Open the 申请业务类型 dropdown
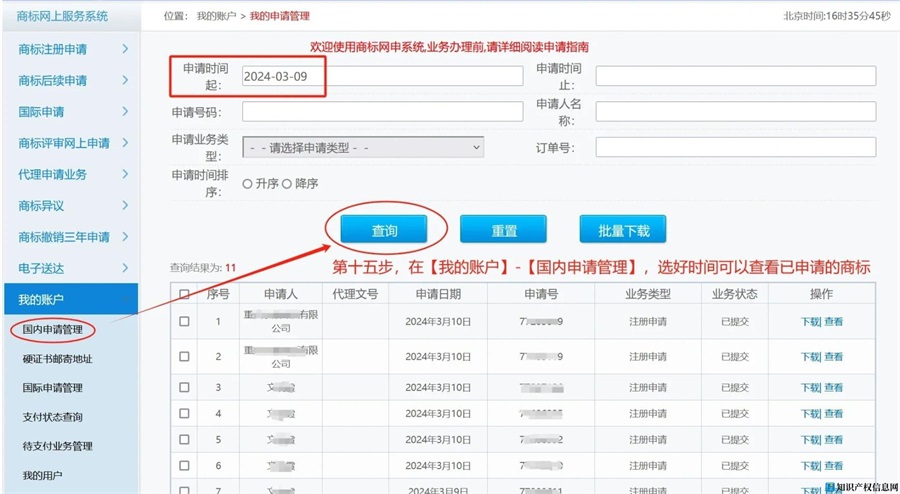 [363, 147]
